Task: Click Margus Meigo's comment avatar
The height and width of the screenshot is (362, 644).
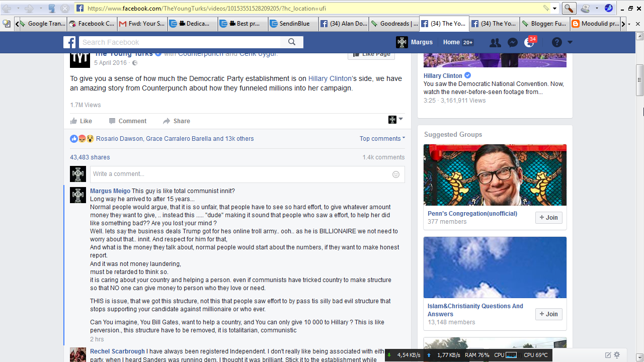Action: pos(78,195)
